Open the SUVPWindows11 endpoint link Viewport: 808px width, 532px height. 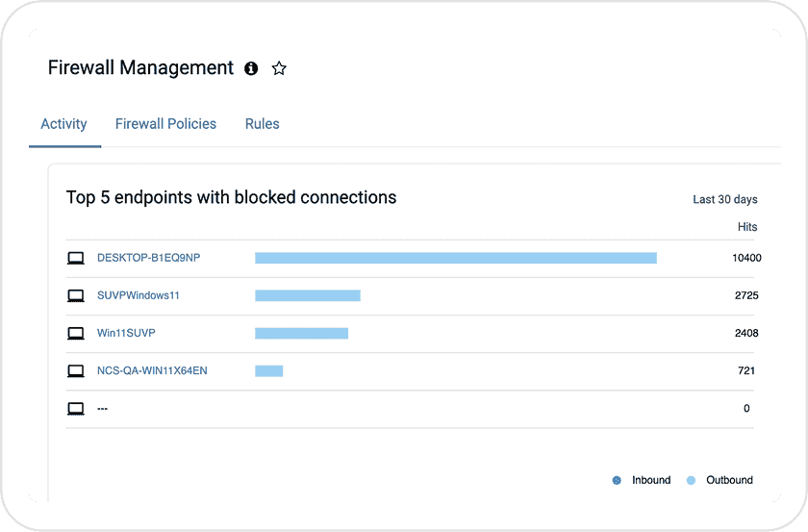139,295
